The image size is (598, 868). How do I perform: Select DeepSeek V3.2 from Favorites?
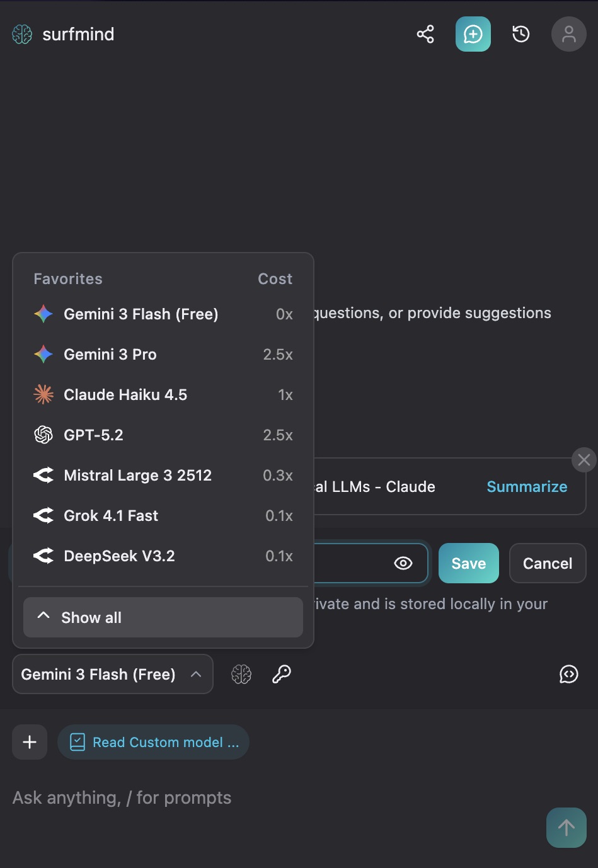120,556
